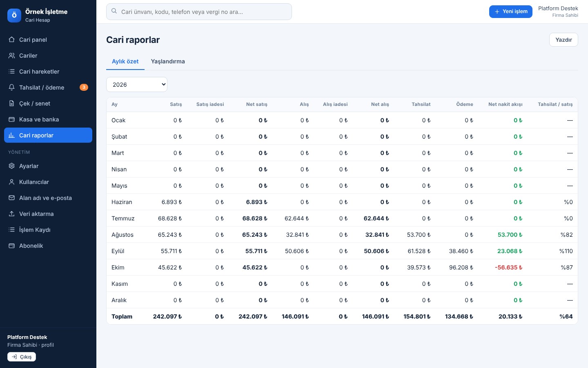Click the Toplam row label
Screen dimensions: 588x368
pyautogui.click(x=122, y=316)
